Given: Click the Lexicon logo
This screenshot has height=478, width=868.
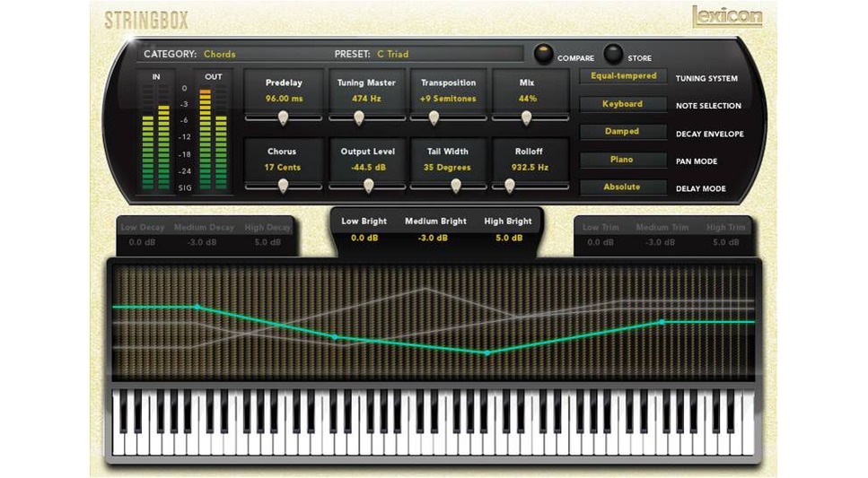Looking at the screenshot, I should 726,16.
